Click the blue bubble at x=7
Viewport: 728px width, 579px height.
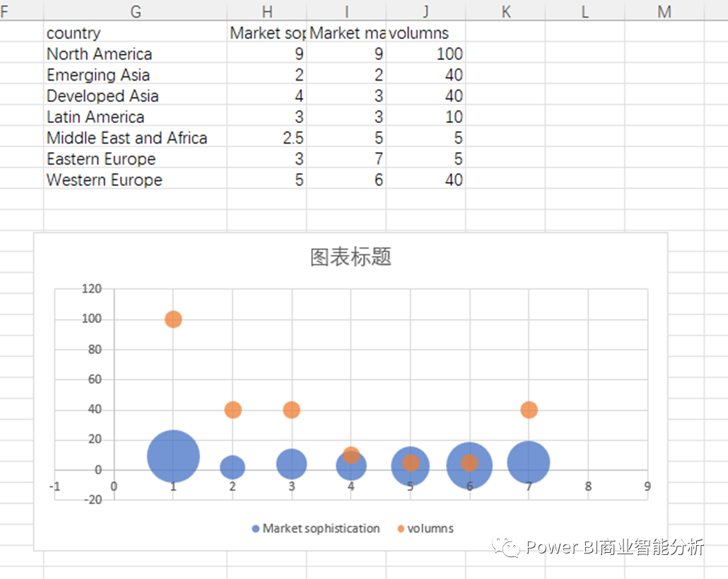point(529,462)
